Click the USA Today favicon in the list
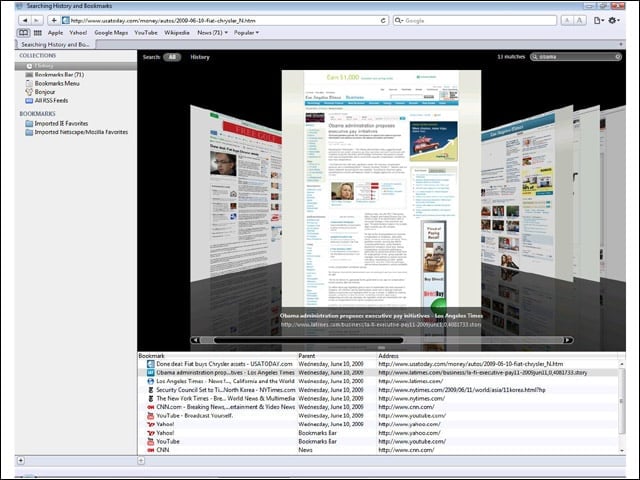The image size is (640, 480). tap(151, 364)
